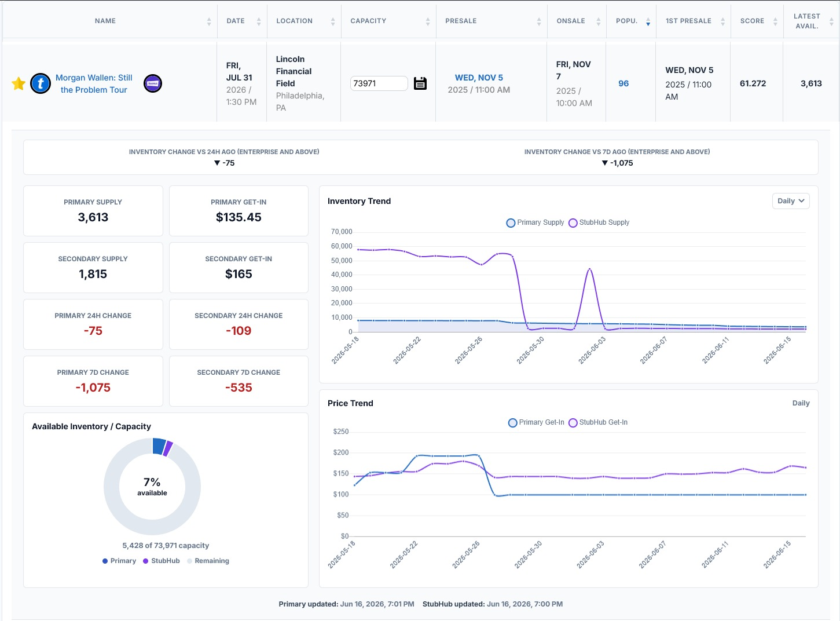Sort by the POPU. column arrows
The height and width of the screenshot is (621, 840).
648,21
